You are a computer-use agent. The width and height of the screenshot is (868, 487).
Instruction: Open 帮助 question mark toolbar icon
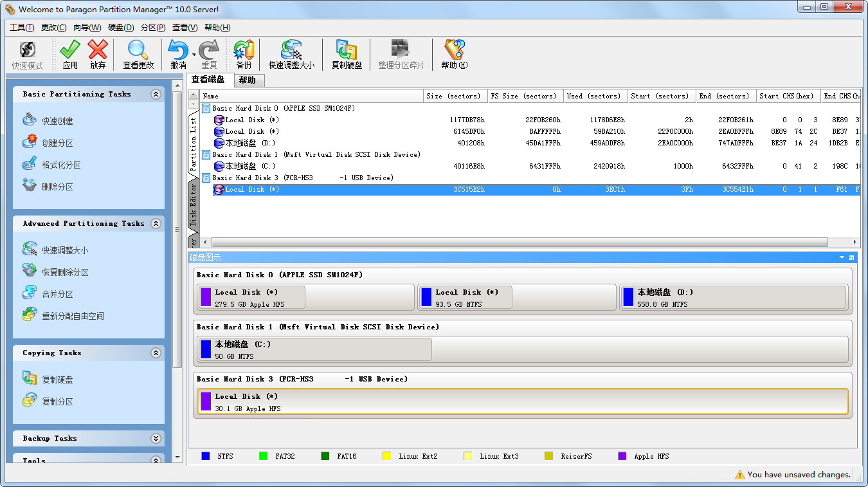(x=454, y=50)
